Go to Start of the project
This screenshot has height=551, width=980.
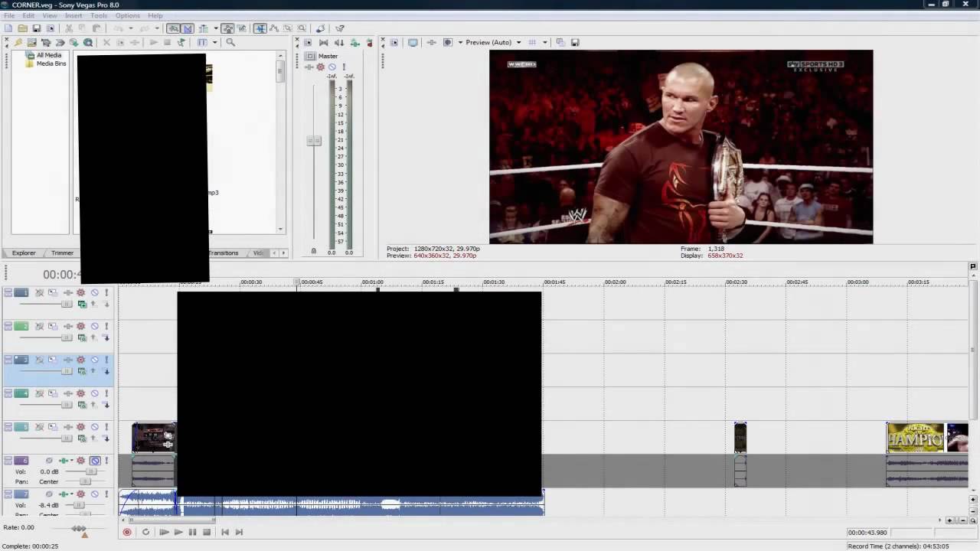[225, 532]
